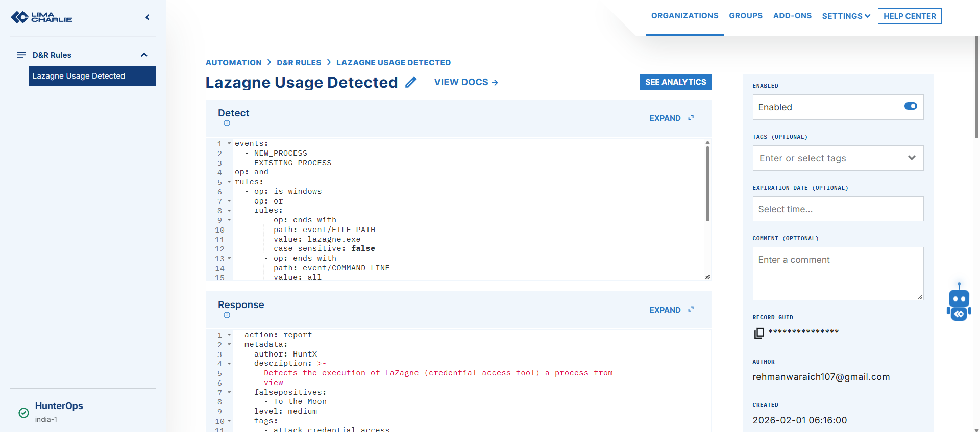Click the 'level: medium' code line

[285, 412]
